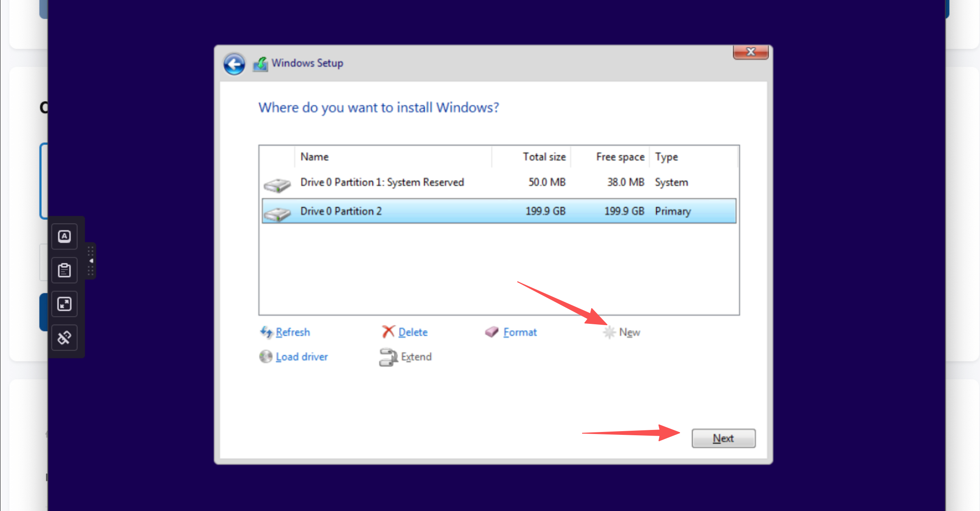Delete the selected partition
Screen dimensions: 980x511
click(x=413, y=332)
